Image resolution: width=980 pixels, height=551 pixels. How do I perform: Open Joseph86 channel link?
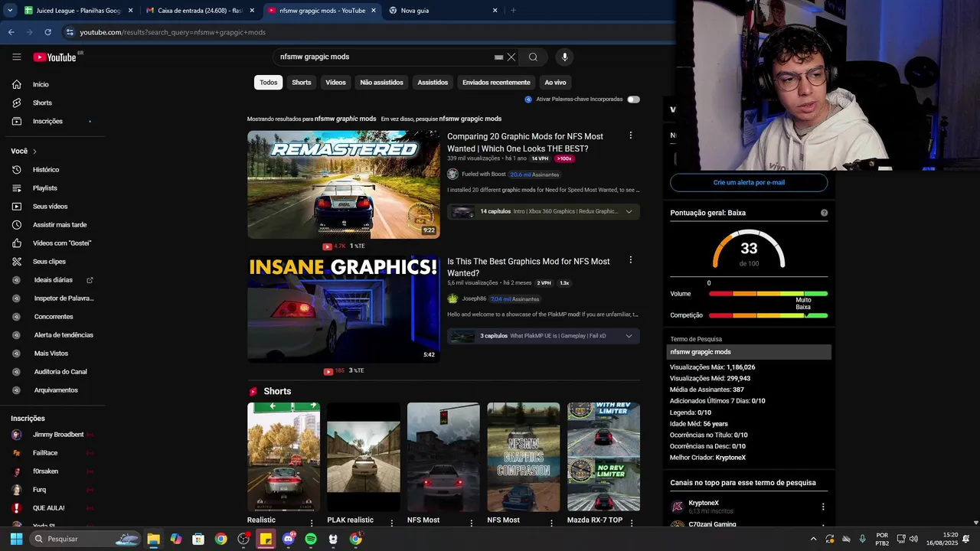pos(474,299)
